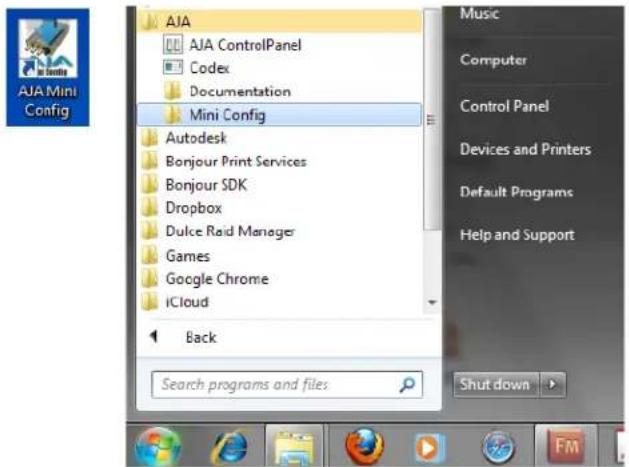629x467 pixels.
Task: Expand the Google Chrome folder
Action: pos(205,279)
